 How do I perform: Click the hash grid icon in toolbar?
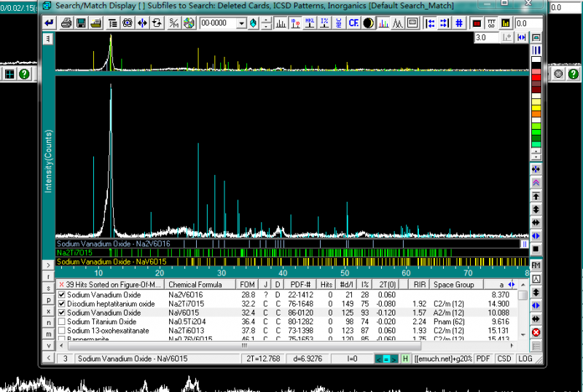(459, 23)
